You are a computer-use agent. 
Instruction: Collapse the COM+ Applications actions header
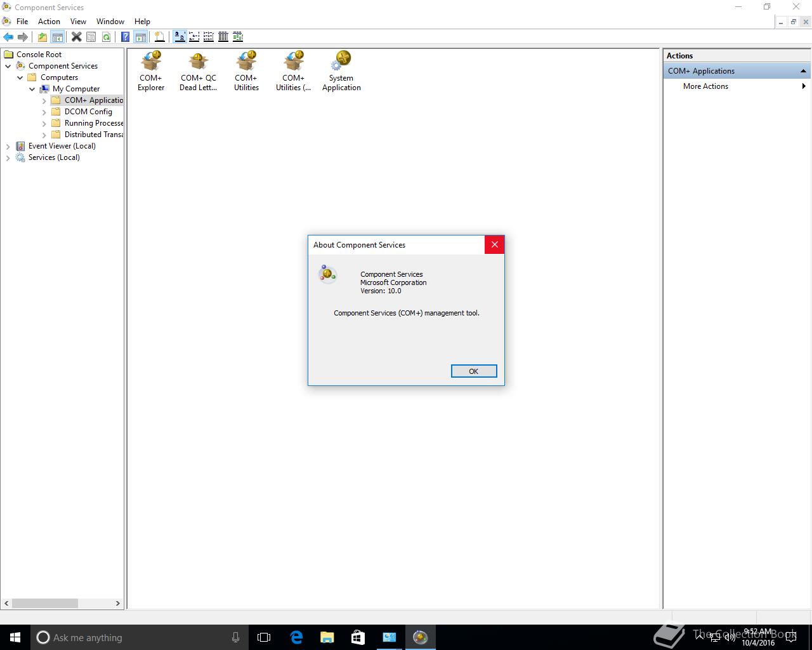pyautogui.click(x=803, y=71)
